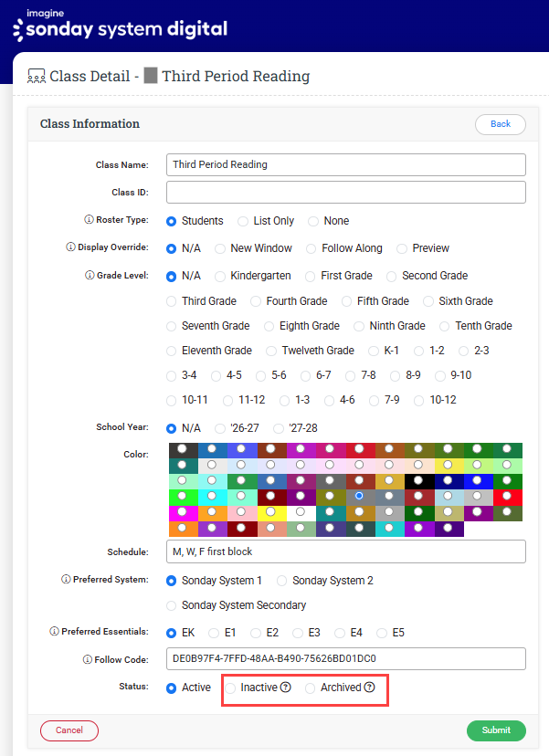Select the 10-12 grade range
549x756 pixels.
point(418,401)
